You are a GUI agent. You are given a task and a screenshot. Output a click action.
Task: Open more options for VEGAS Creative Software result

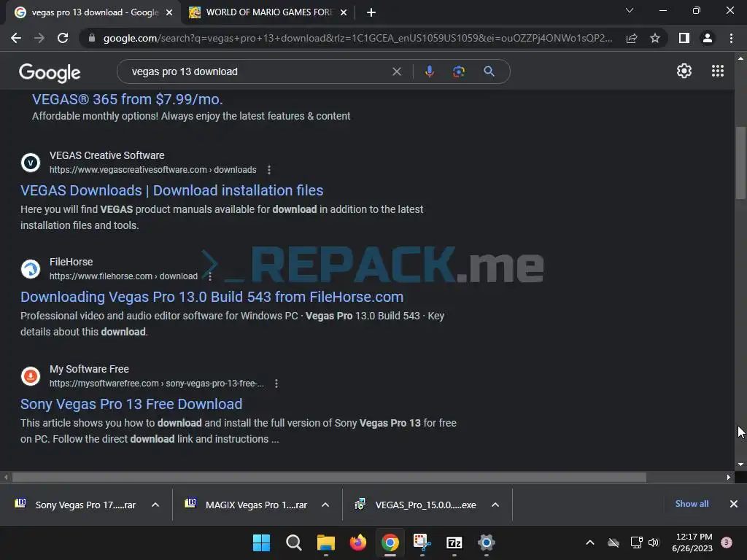pos(269,170)
